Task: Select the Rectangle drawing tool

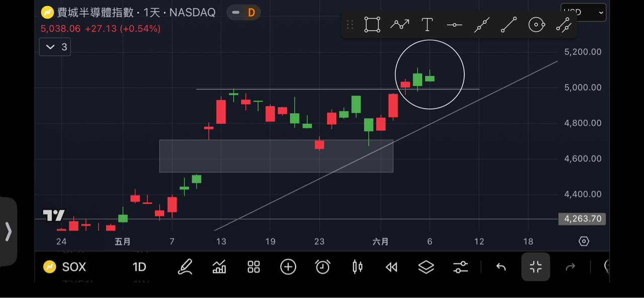Action: (x=372, y=24)
